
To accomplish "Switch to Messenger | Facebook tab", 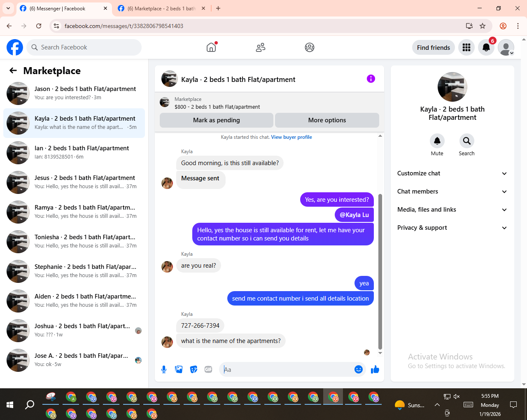I will [x=64, y=8].
